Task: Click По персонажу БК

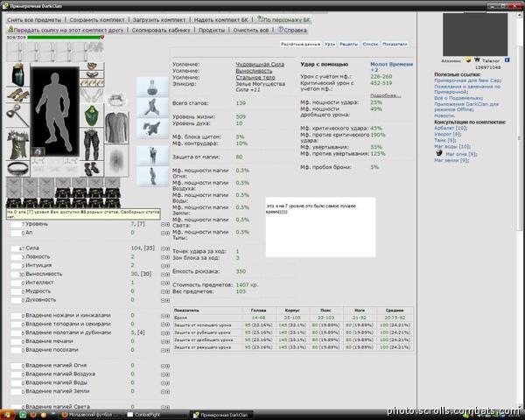Action: click(x=283, y=20)
